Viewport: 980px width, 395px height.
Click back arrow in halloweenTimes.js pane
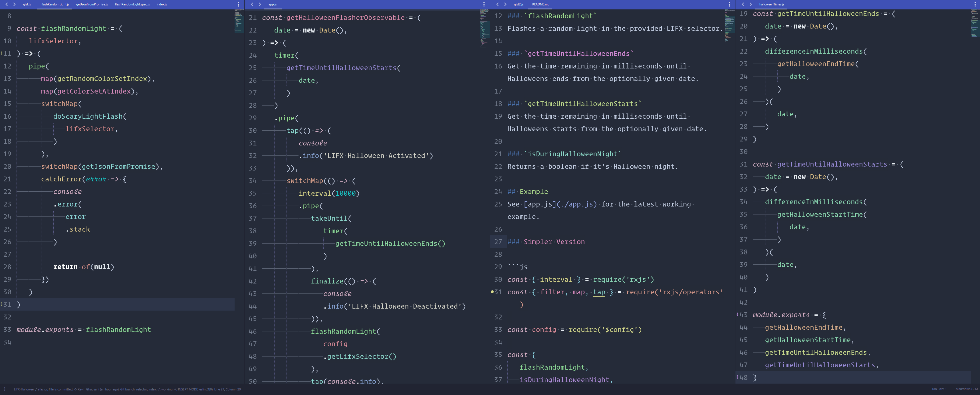pyautogui.click(x=743, y=4)
